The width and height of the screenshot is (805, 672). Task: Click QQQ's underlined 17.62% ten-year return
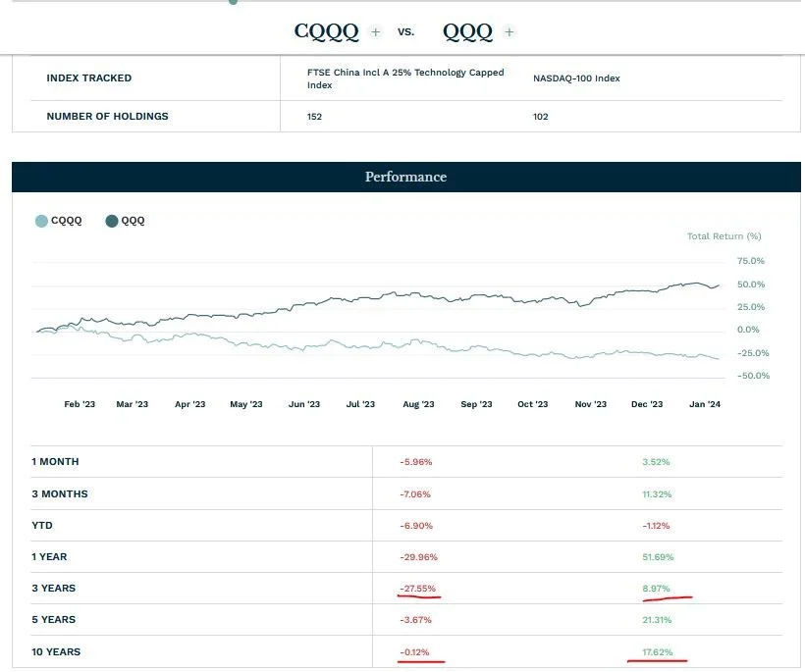click(x=655, y=650)
